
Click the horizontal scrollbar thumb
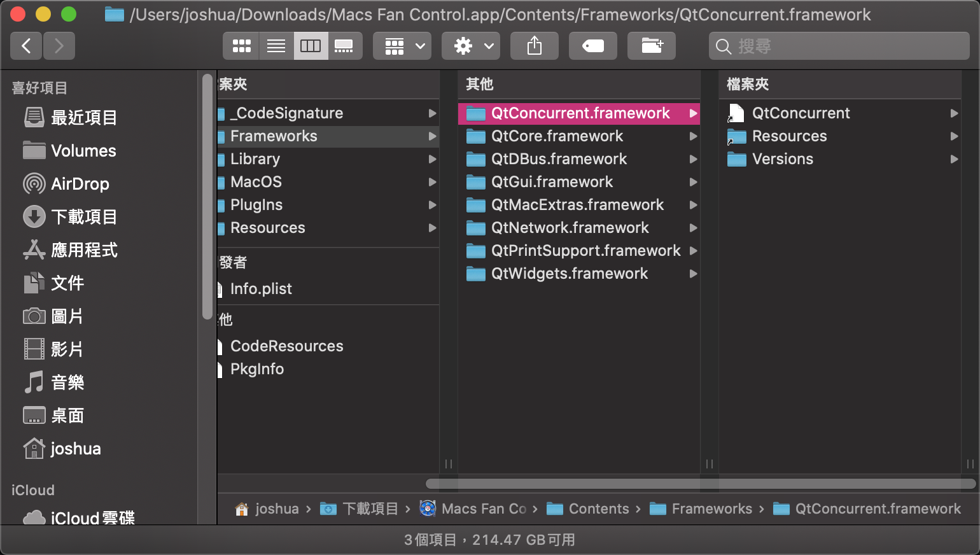tap(701, 484)
